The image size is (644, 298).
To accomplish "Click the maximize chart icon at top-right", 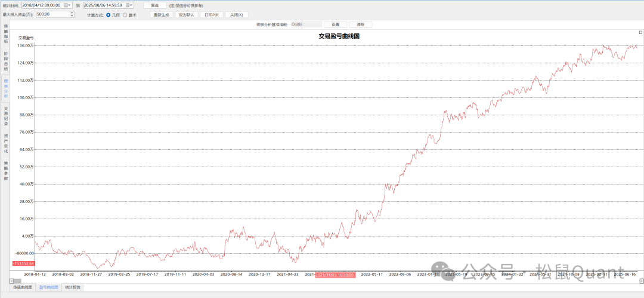I will pos(640,32).
